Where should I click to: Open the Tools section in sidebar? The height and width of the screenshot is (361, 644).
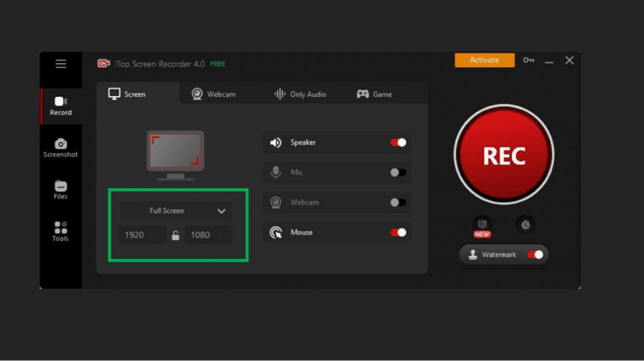coord(61,232)
